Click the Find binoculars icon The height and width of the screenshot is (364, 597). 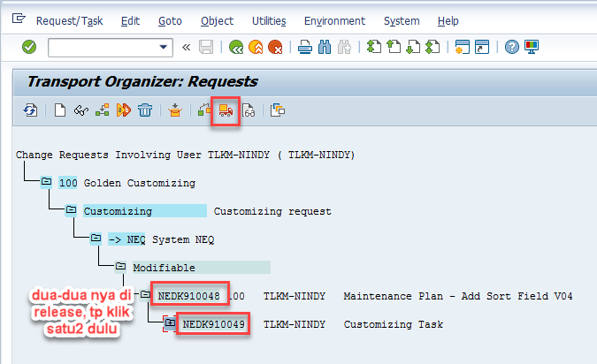[x=325, y=47]
